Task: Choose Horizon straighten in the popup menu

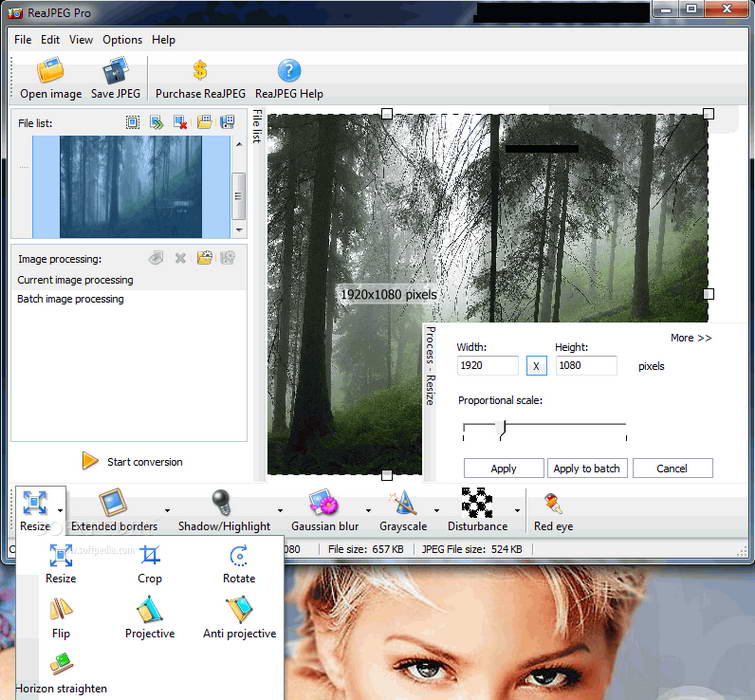Action: click(61, 673)
